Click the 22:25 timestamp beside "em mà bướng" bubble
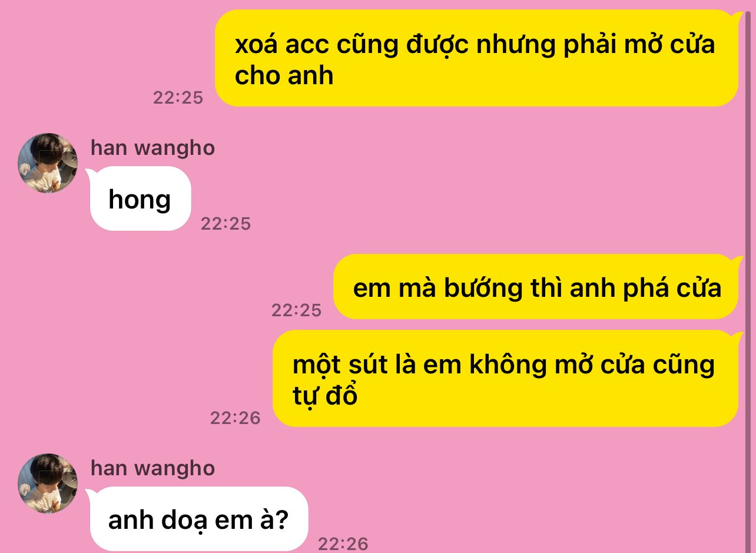The width and height of the screenshot is (756, 553). tap(297, 310)
